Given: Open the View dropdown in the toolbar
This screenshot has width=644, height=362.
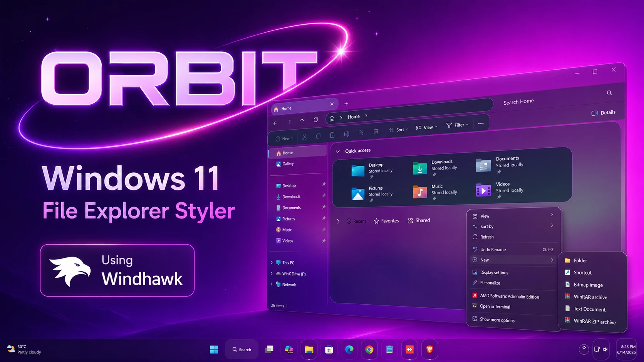Looking at the screenshot, I should pyautogui.click(x=426, y=128).
